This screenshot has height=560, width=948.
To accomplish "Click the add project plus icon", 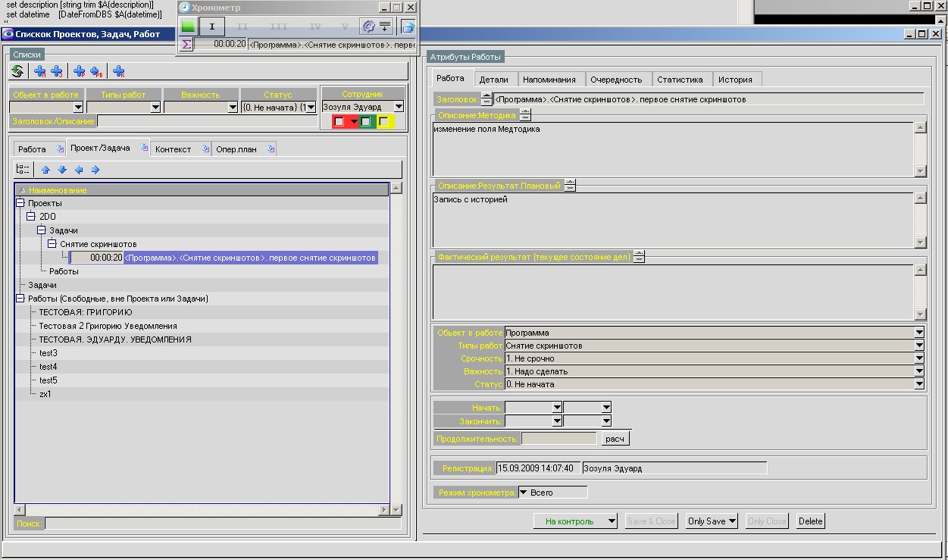I will coord(40,71).
